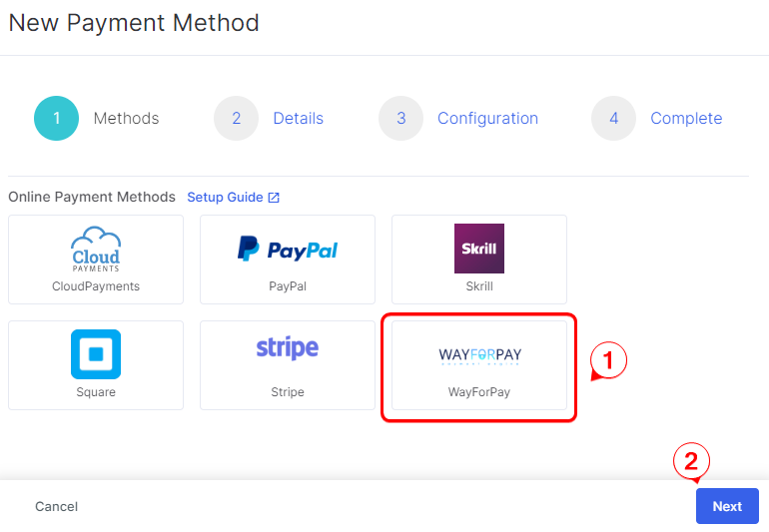The image size is (769, 532).
Task: Go to the Details step
Action: pyautogui.click(x=299, y=118)
